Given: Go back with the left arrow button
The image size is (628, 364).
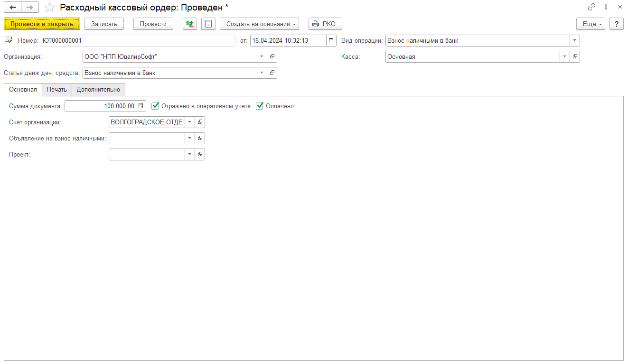Looking at the screenshot, I should pyautogui.click(x=13, y=7).
